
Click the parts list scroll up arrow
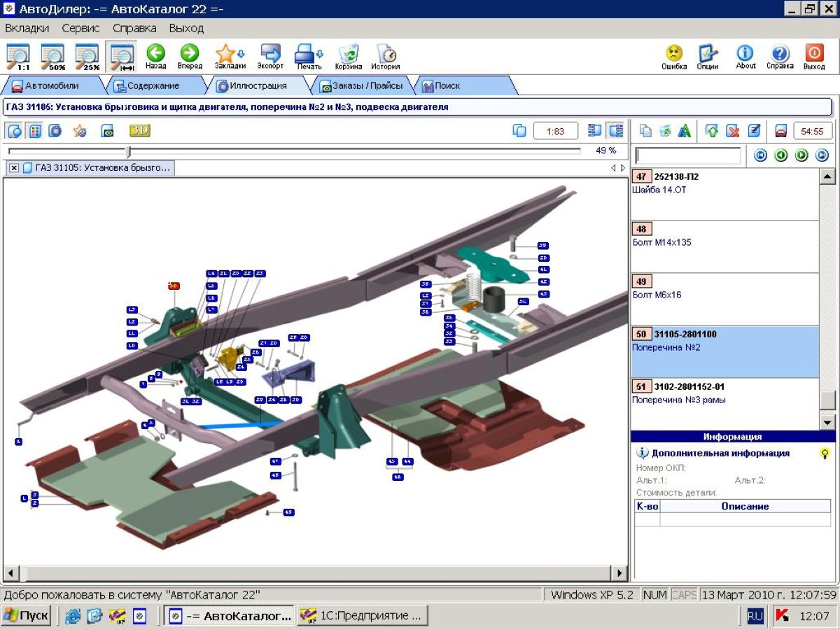827,176
